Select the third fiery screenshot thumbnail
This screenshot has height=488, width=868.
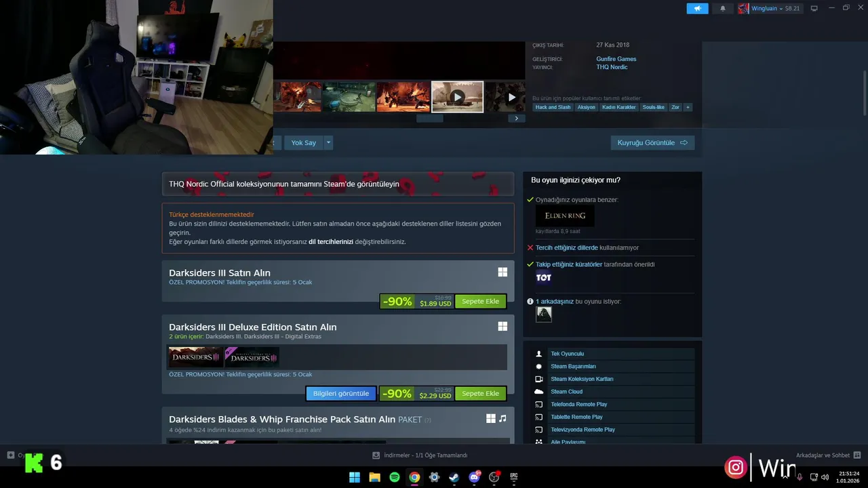[x=403, y=97]
